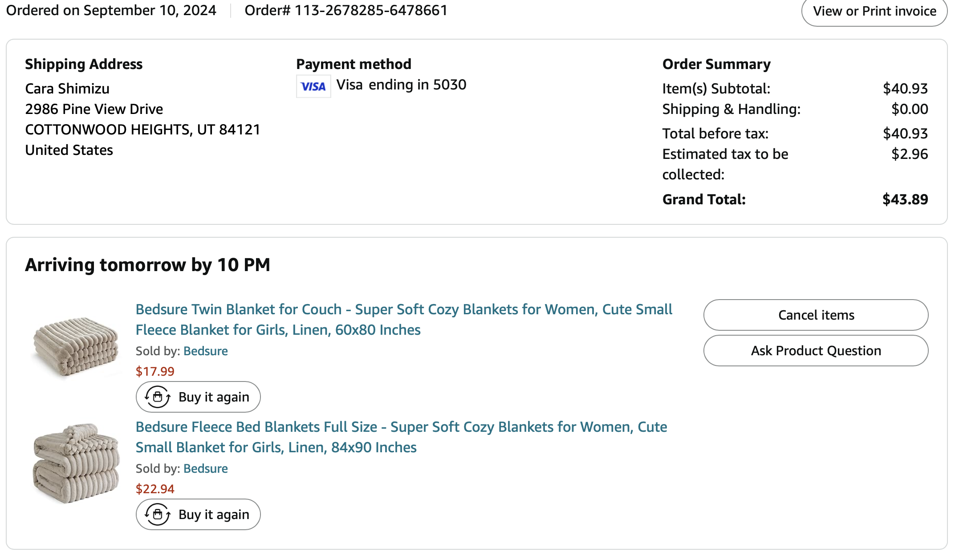
Task: Click the $22.94 price text
Action: (x=155, y=489)
